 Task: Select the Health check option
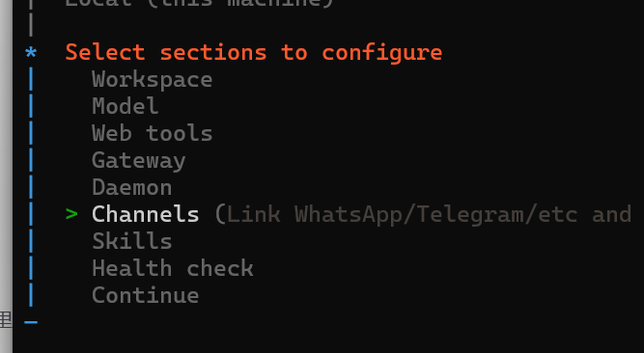click(x=173, y=268)
